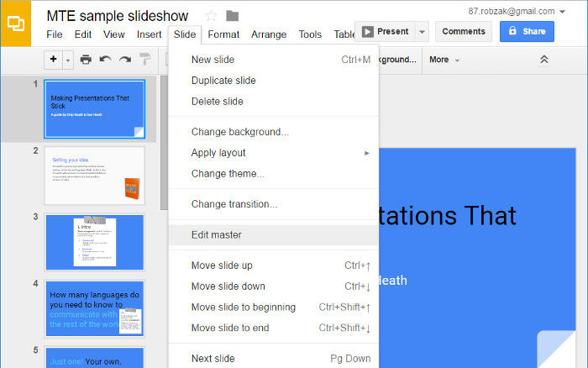This screenshot has height=368, width=588.
Task: Choose Move slide to beginning
Action: 274,308
